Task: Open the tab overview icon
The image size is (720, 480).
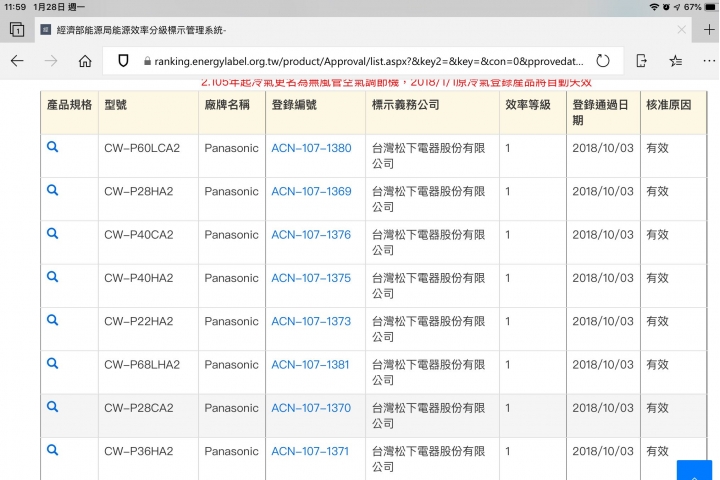Action: (x=17, y=30)
